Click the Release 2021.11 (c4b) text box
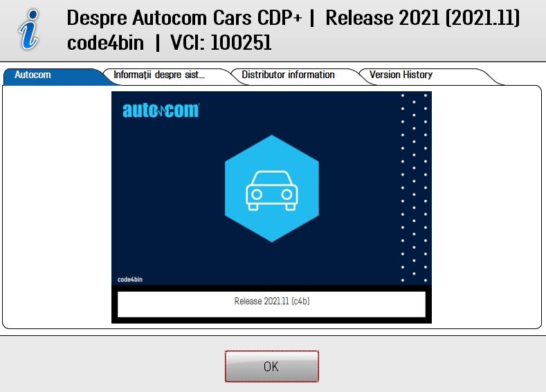Viewport: 546px width, 392px height. [x=271, y=303]
